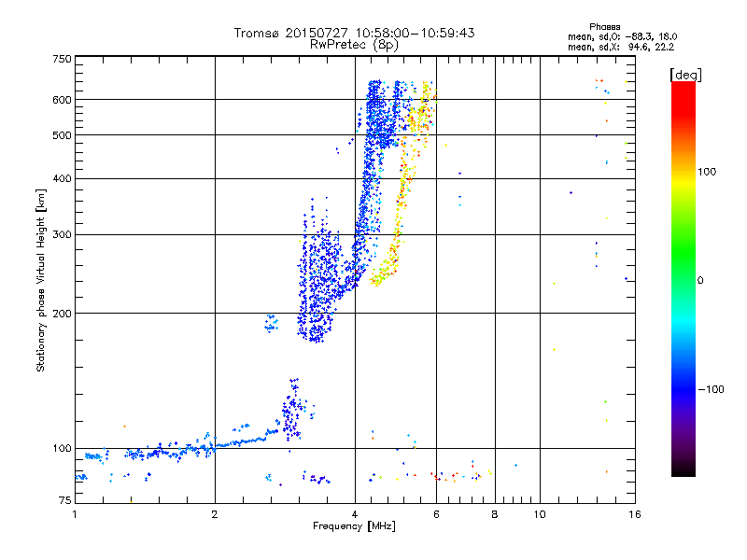Click the '[deg]' colorbar unit label
This screenshot has width=747, height=560.
click(685, 75)
